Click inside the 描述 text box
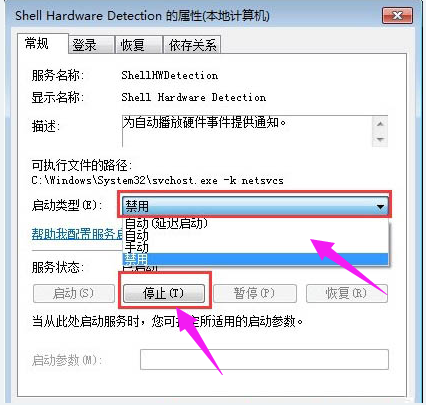The image size is (426, 405). point(247,131)
